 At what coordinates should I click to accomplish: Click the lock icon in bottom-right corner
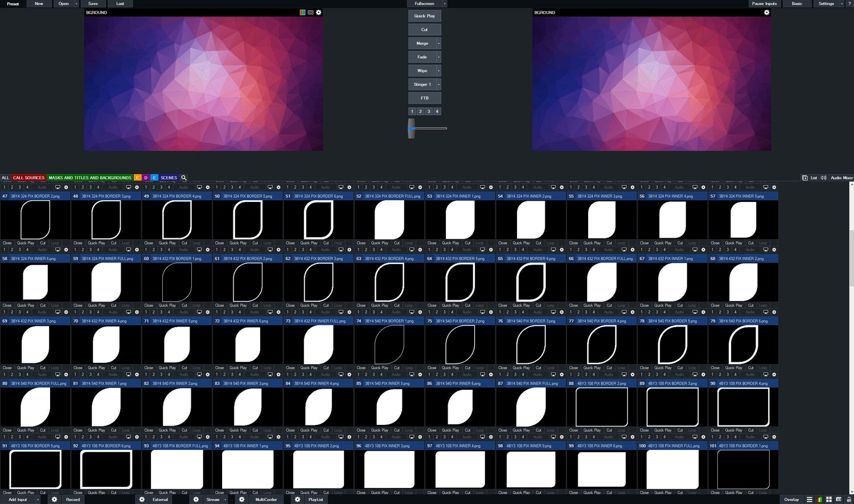pyautogui.click(x=849, y=499)
